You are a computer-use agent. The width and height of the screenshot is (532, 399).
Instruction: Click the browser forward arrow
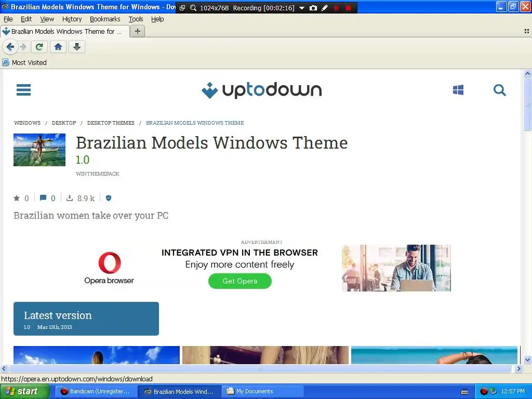click(23, 47)
